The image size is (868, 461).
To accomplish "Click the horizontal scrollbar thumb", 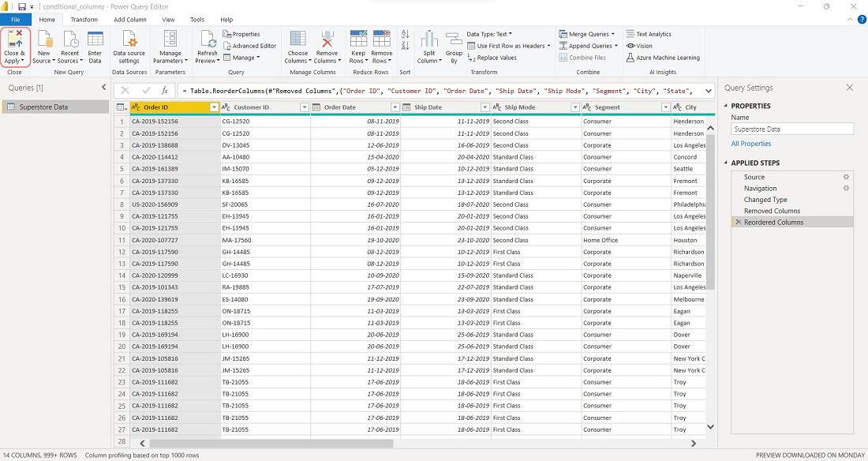I will coord(271,444).
